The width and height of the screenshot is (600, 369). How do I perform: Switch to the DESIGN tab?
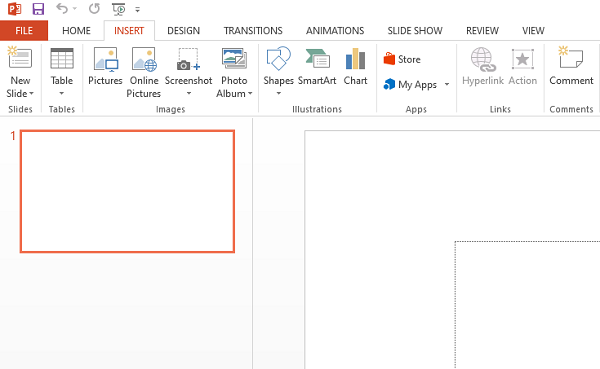[x=184, y=31]
